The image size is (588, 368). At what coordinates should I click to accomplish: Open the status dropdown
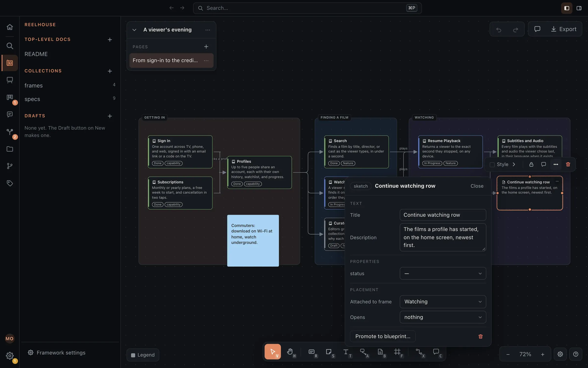tap(443, 273)
